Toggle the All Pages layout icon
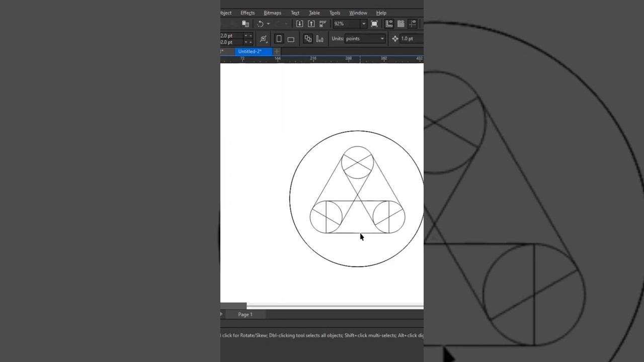This screenshot has width=644, height=362. [x=308, y=39]
